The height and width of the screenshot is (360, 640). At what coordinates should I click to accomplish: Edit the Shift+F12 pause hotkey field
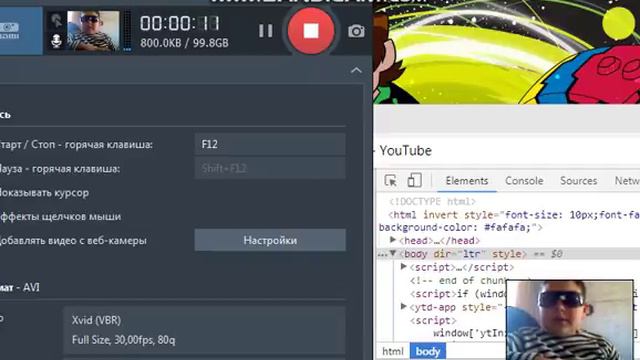click(x=270, y=168)
